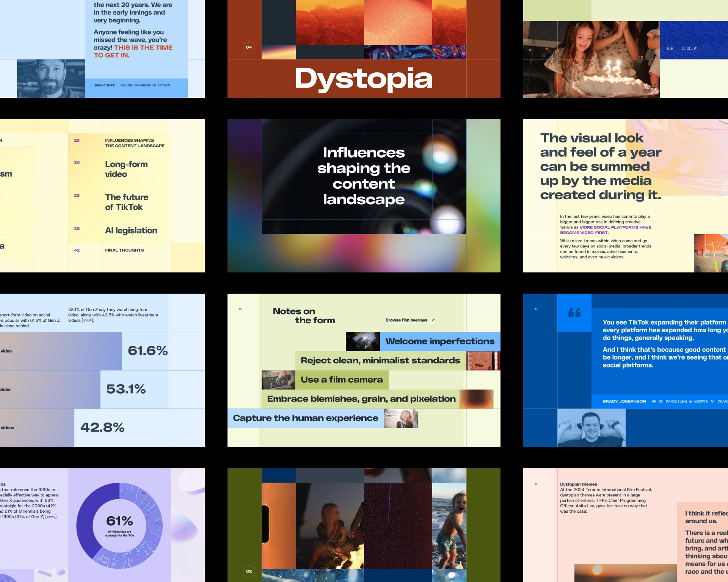Click the birthday cake photo
This screenshot has height=582, width=728.
point(591,59)
